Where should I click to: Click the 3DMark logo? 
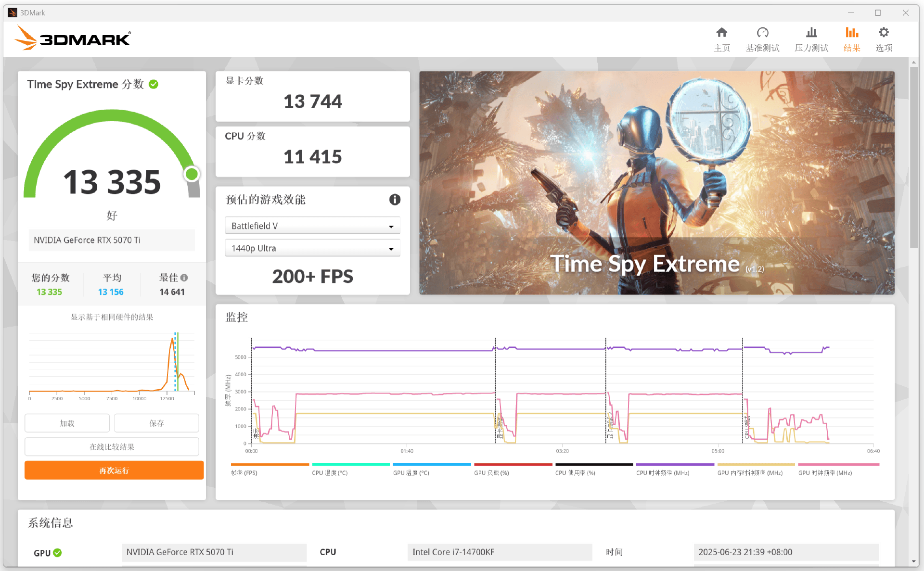73,38
